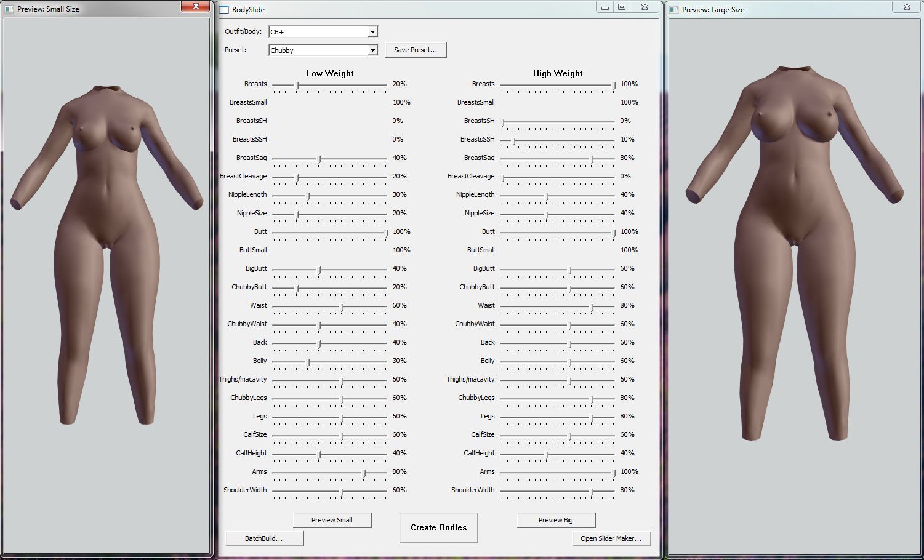Click the Low Weight Breasts slider
Image resolution: width=924 pixels, height=560 pixels.
point(329,87)
